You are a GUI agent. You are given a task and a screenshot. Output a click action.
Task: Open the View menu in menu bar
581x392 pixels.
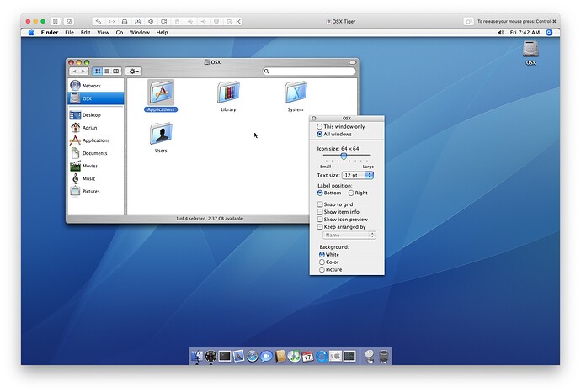(103, 33)
